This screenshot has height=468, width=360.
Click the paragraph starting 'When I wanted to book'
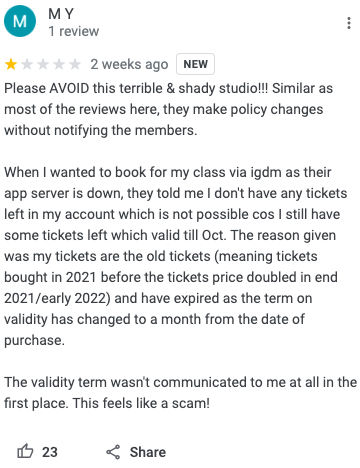pos(175,256)
